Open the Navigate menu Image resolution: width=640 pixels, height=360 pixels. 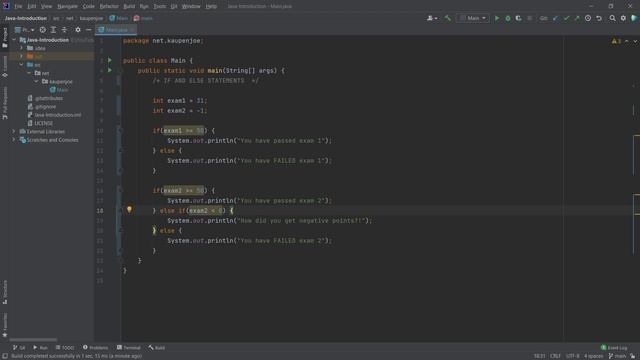pyautogui.click(x=67, y=7)
